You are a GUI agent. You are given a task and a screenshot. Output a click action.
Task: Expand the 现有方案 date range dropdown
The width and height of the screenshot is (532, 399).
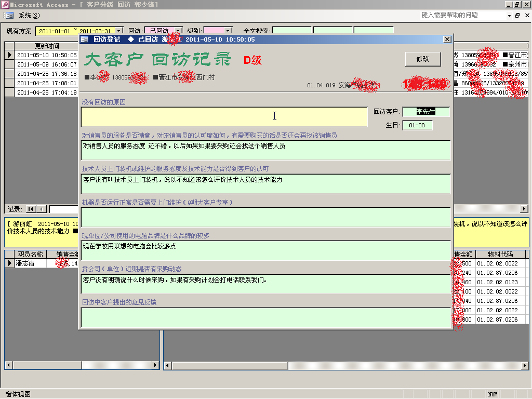(x=119, y=31)
